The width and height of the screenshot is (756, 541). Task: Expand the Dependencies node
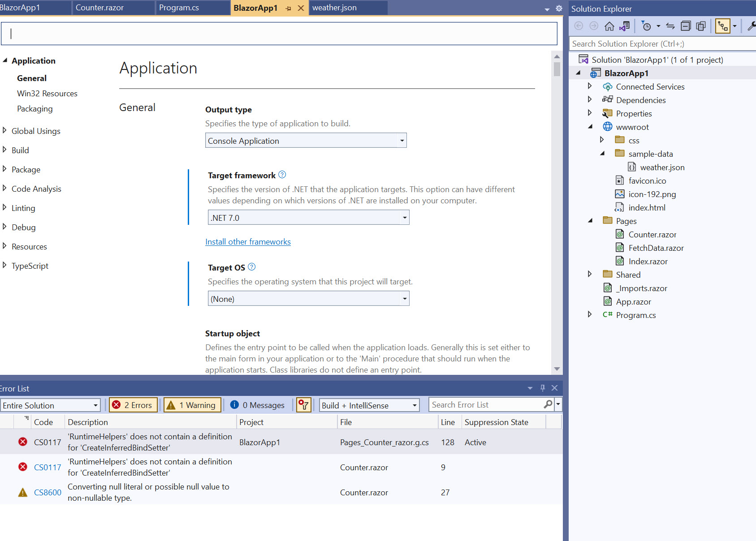[590, 99]
